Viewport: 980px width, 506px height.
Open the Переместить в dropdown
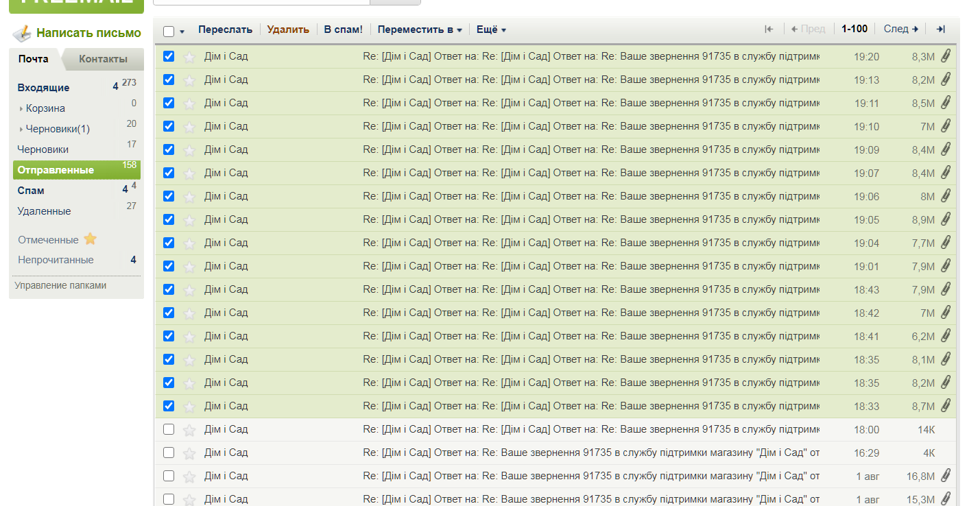click(x=420, y=29)
